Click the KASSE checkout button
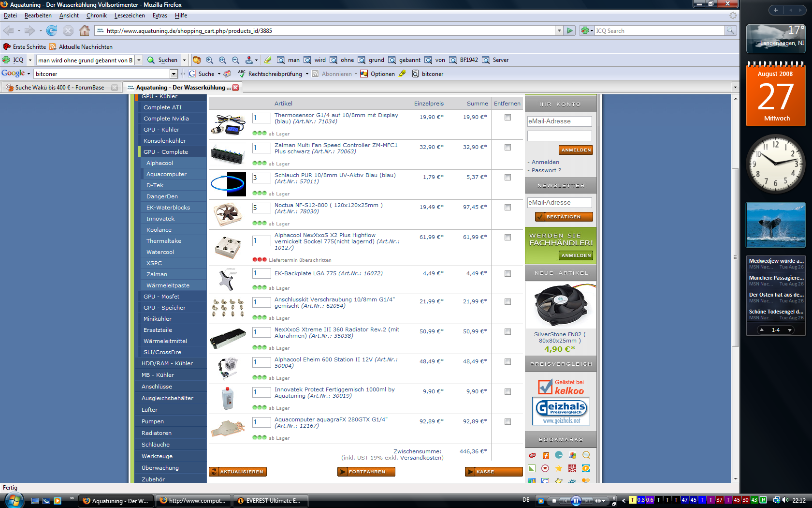This screenshot has width=812, height=508. click(x=493, y=472)
